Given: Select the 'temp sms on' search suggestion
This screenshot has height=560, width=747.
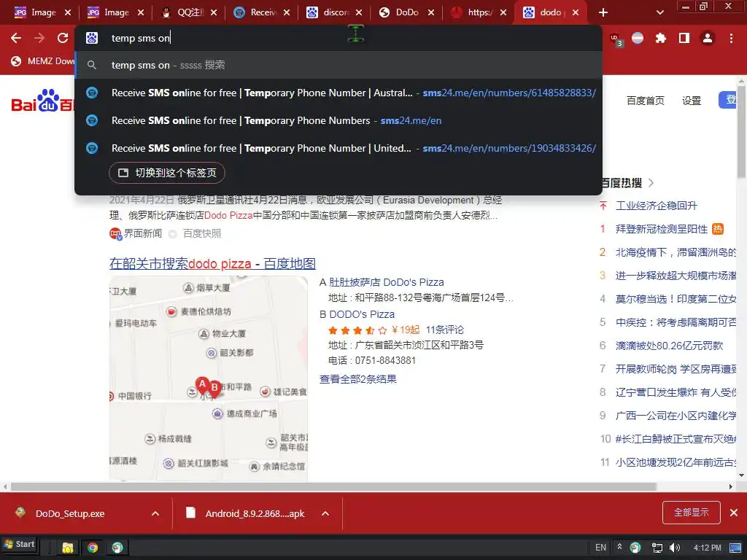Looking at the screenshot, I should 338,65.
